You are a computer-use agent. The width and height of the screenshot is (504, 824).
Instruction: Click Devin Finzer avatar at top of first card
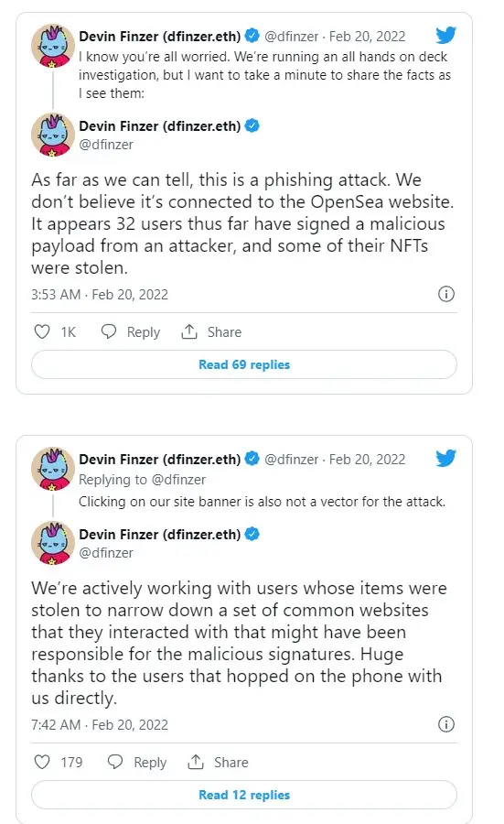tap(53, 47)
